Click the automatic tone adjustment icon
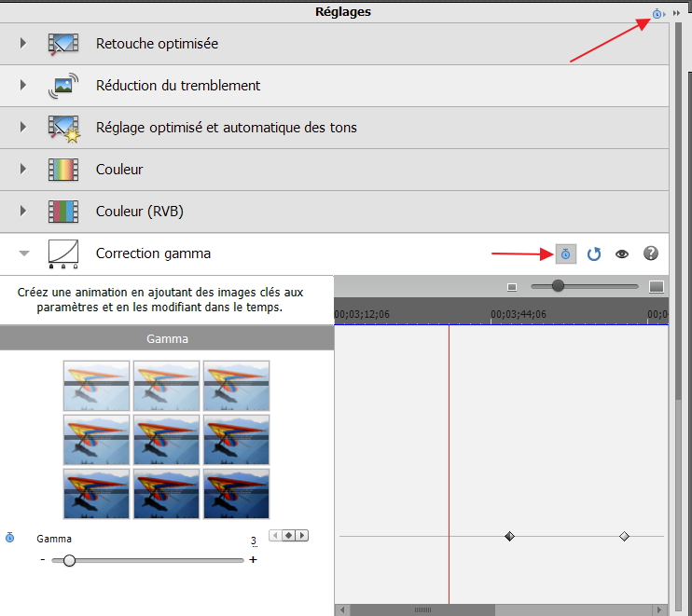Viewport: 692px width, 616px height. (x=64, y=129)
